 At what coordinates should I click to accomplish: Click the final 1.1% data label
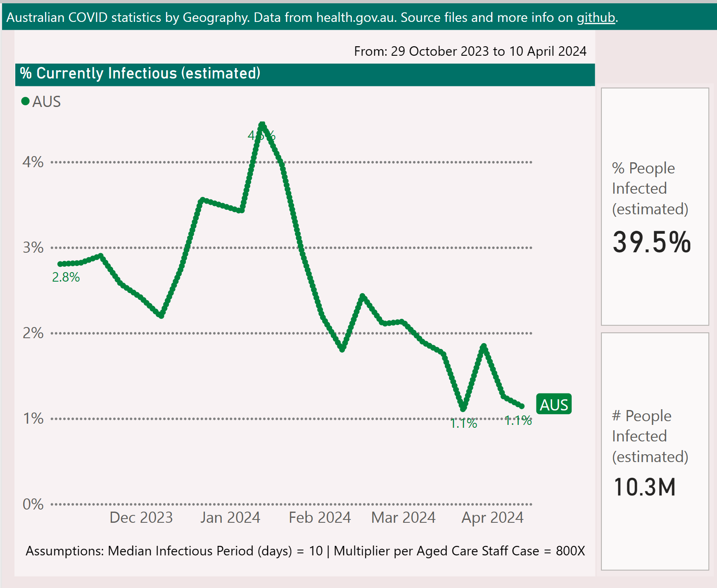tap(518, 420)
